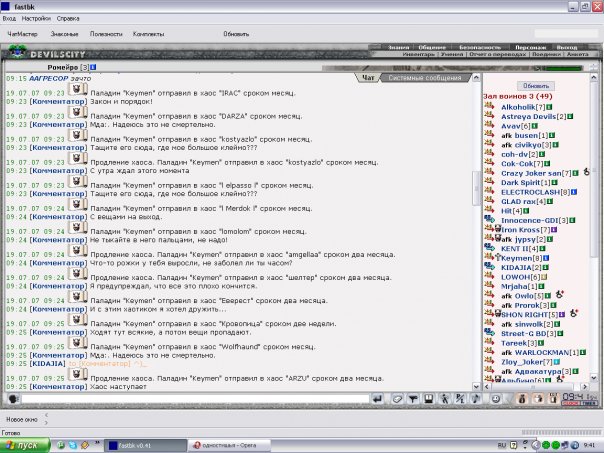
Task: Click the KIDAJIA nickname in chat at 09:25
Action: click(x=48, y=364)
